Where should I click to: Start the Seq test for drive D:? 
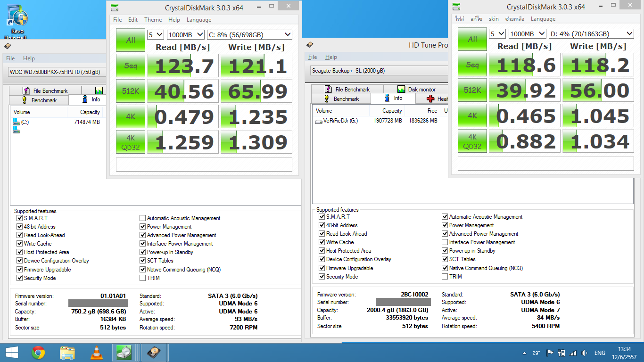(472, 65)
